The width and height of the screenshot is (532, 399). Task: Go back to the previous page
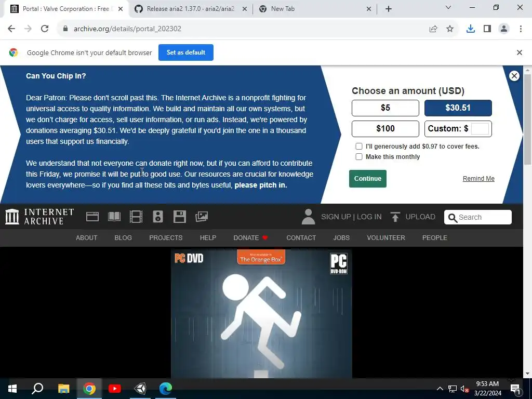click(11, 29)
